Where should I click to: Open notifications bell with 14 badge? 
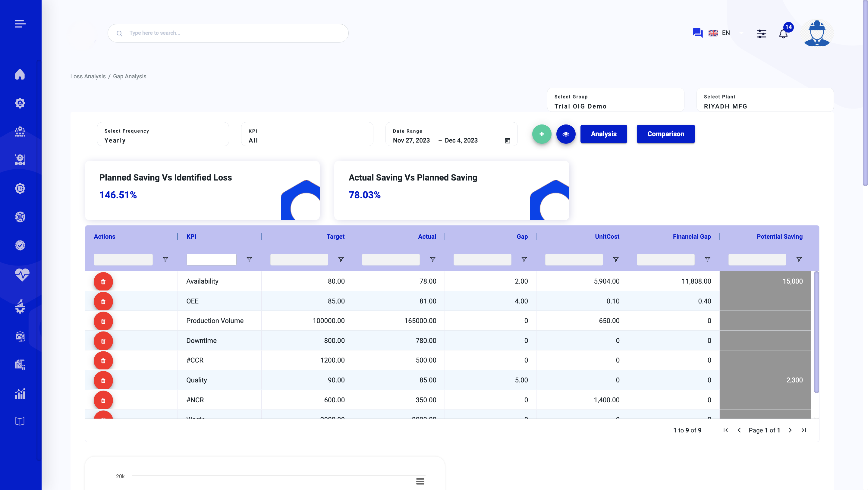[784, 33]
